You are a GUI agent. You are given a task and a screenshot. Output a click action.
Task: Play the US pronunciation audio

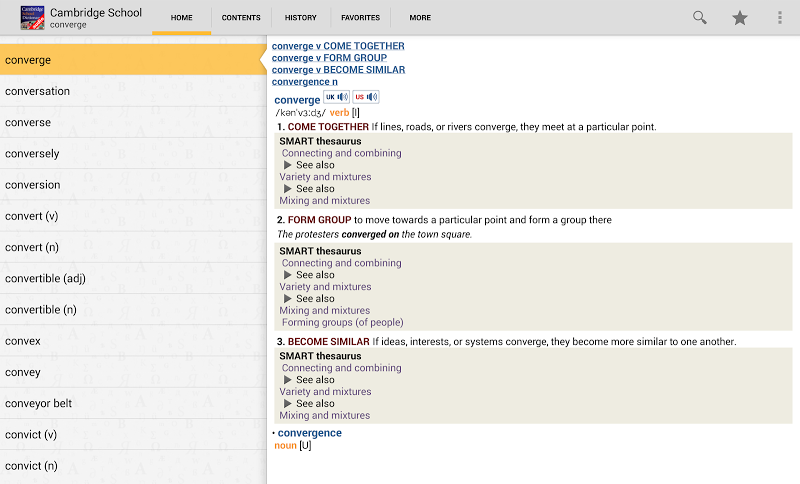click(x=366, y=97)
